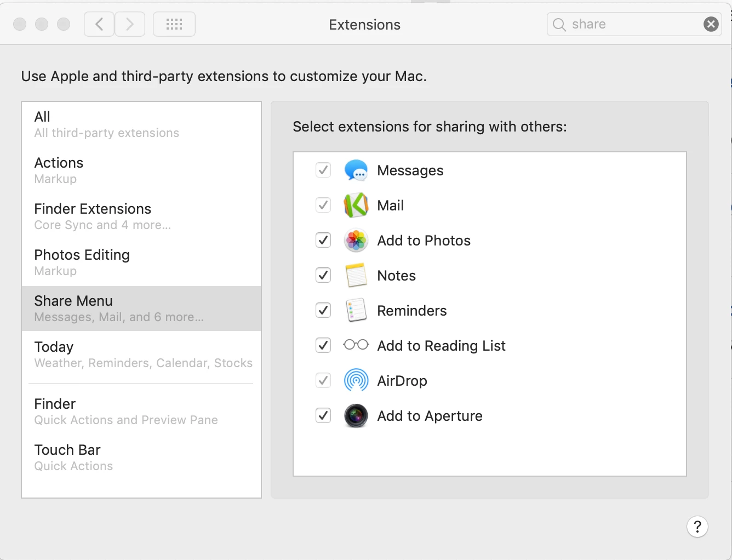This screenshot has width=732, height=560.
Task: Go back with the left arrow button
Action: click(x=99, y=24)
